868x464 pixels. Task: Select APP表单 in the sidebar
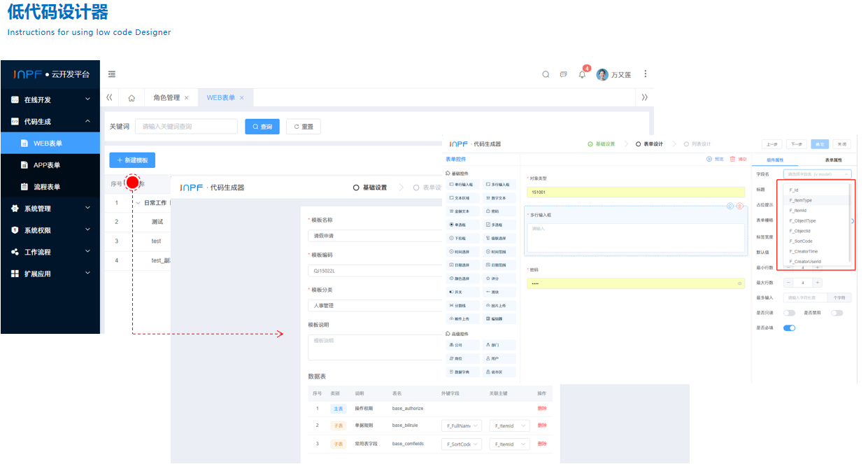point(47,165)
